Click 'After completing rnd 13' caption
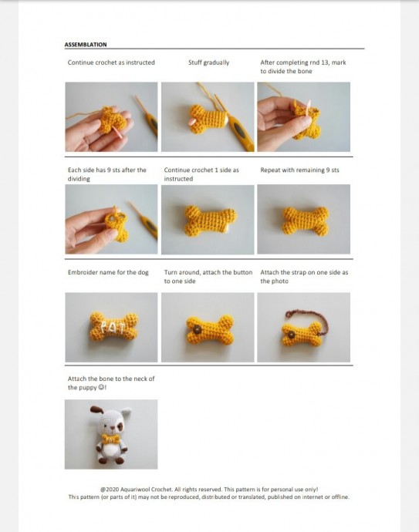Image resolution: width=419 pixels, height=532 pixels. pyautogui.click(x=303, y=67)
